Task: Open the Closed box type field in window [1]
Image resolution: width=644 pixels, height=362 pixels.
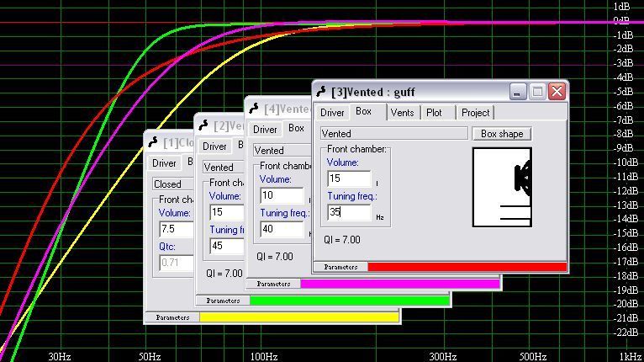Action: tap(173, 184)
